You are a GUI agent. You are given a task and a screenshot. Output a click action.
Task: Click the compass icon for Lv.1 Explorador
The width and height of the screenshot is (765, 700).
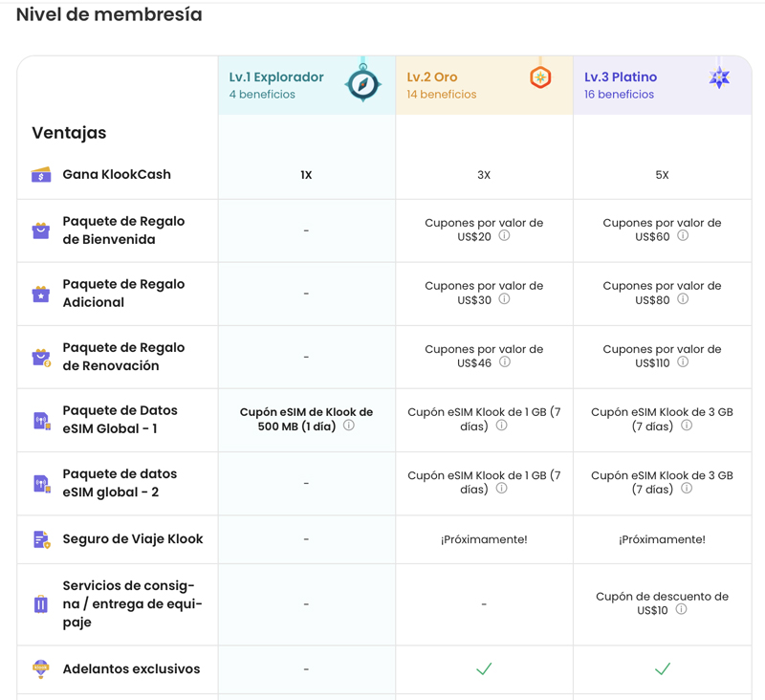[x=363, y=84]
